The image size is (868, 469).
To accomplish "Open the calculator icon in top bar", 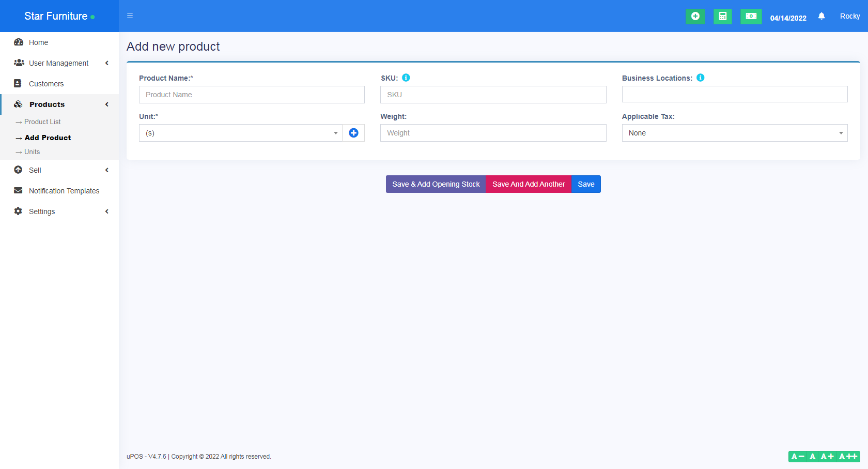I will tap(722, 17).
